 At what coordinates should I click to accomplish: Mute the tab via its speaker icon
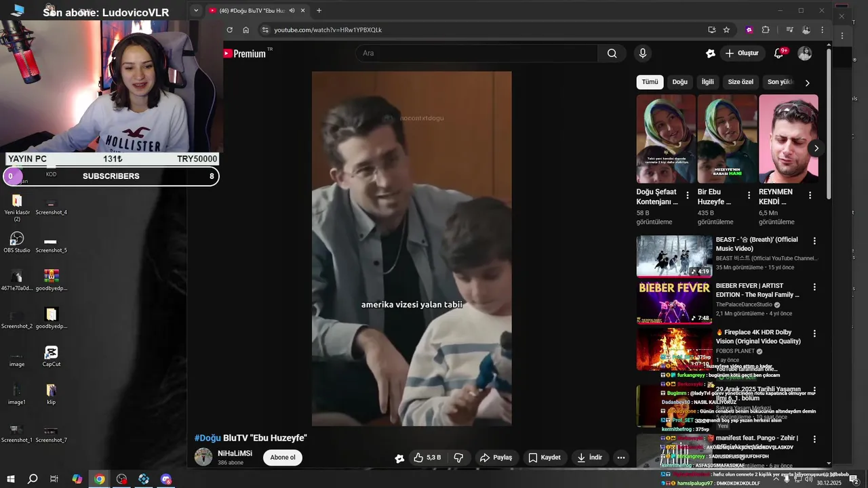[292, 10]
